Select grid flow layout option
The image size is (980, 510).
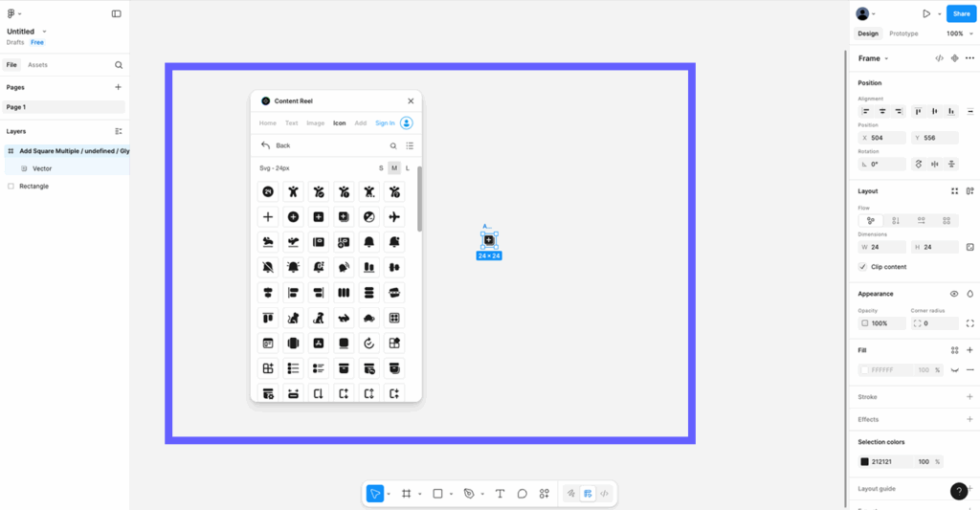tap(947, 221)
